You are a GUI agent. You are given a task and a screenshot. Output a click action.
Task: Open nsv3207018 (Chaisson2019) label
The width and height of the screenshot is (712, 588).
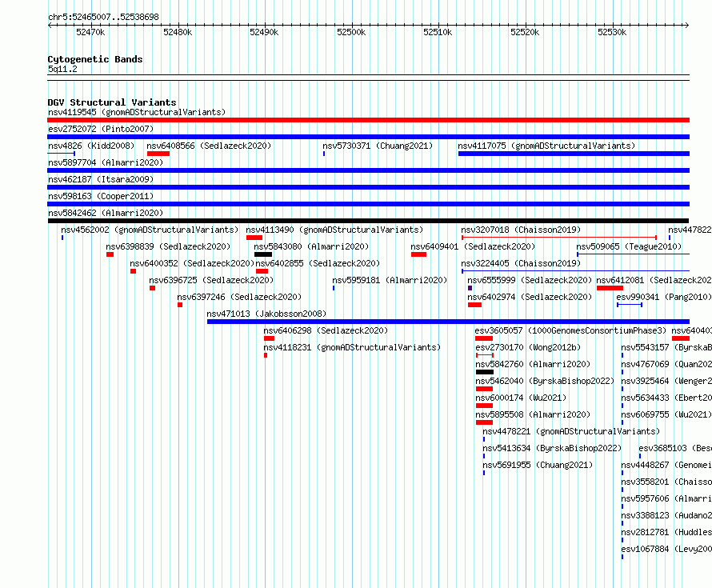[x=521, y=230]
